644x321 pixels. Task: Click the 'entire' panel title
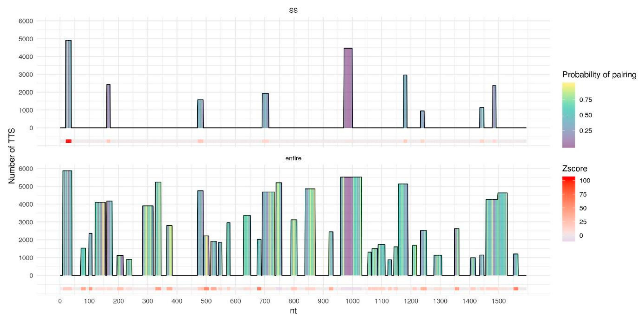[x=293, y=158]
